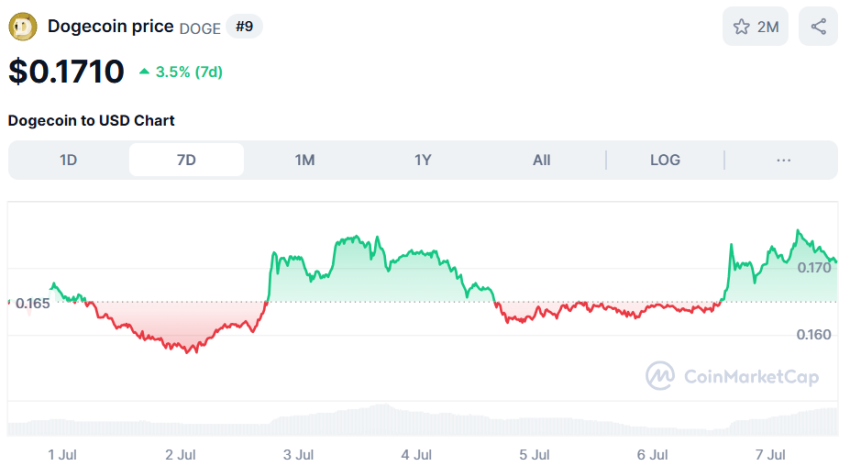Click the 1 Jul date label
850x466 pixels.
[62, 455]
